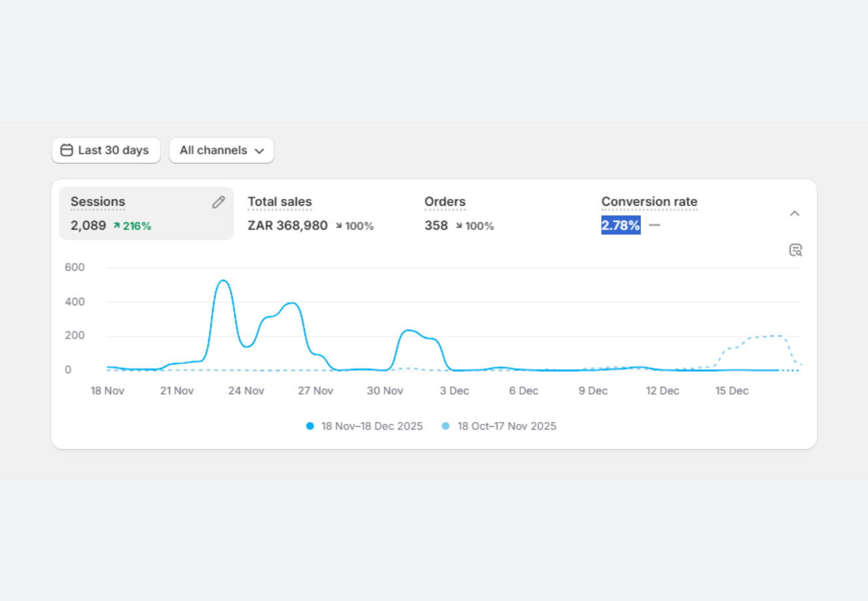Click the 358 orders count
The height and width of the screenshot is (601, 868).
tap(436, 226)
